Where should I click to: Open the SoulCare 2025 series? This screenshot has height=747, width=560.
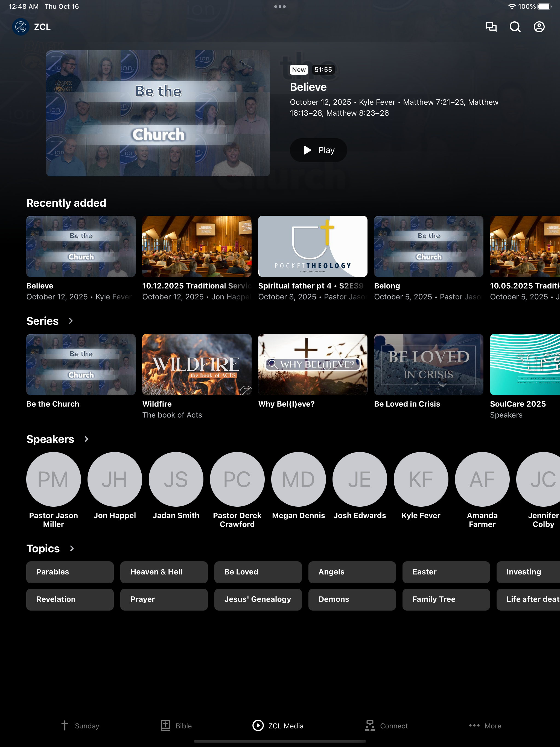[525, 377]
